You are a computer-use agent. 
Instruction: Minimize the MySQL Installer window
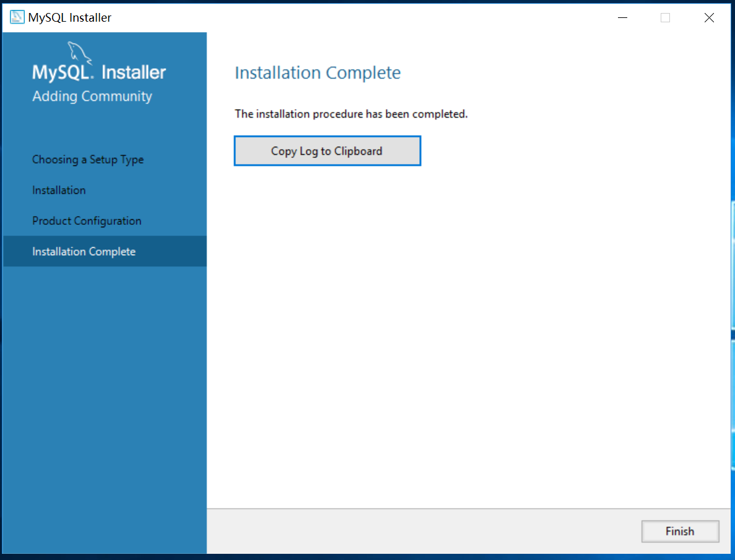tap(622, 18)
